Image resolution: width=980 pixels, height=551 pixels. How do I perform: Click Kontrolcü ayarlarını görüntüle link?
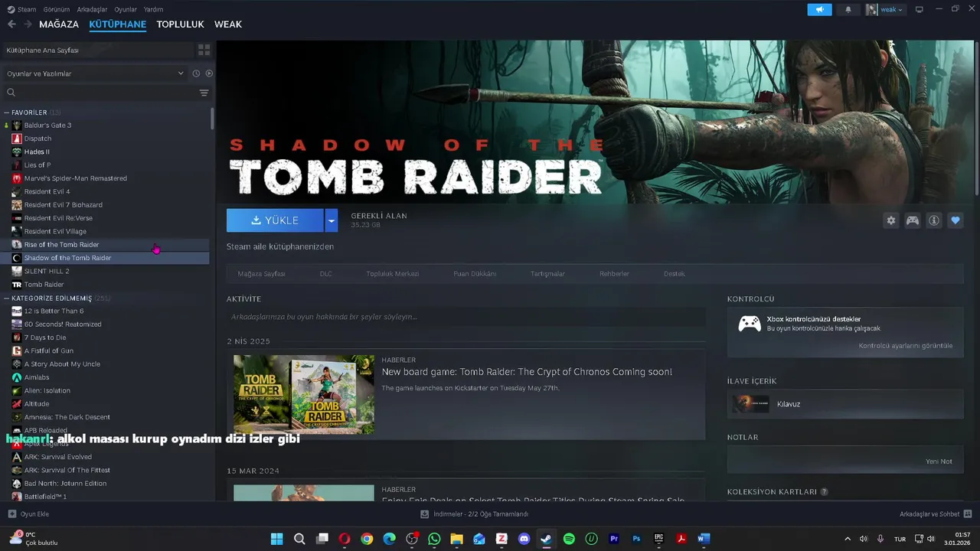[906, 346]
